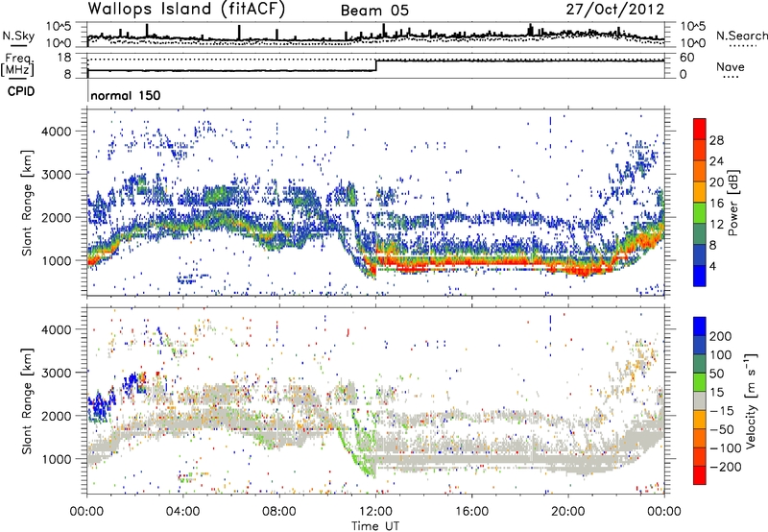
Task: Click the left '10^5' noise axis tick
Action: (59, 27)
